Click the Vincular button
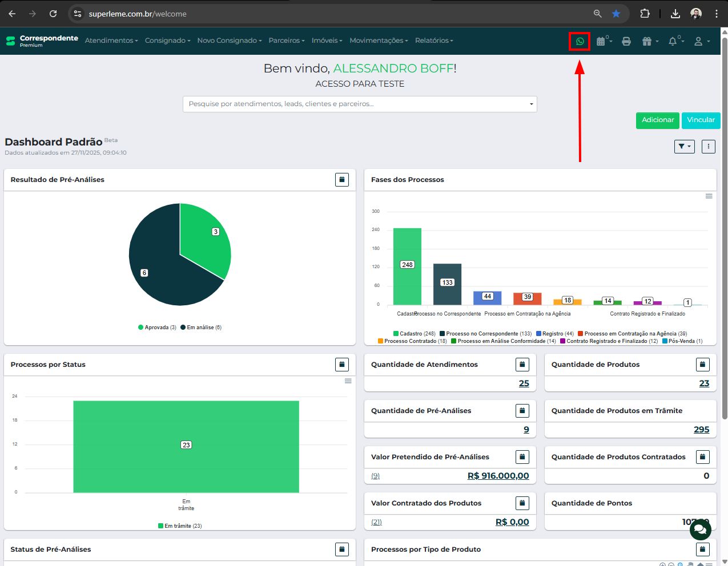The width and height of the screenshot is (728, 566). coord(701,120)
